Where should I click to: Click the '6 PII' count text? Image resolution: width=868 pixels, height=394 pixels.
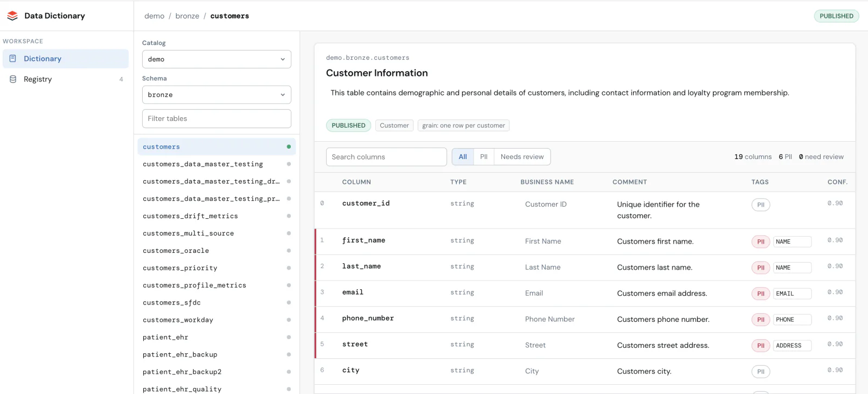click(x=785, y=157)
